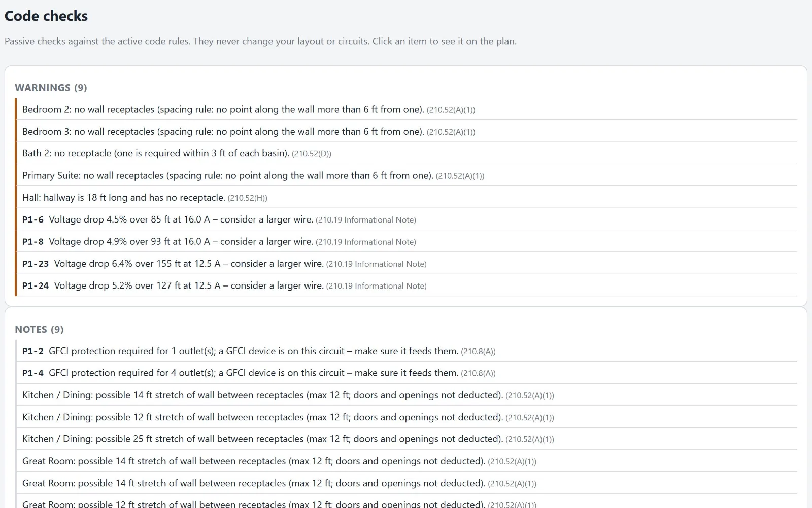Select Kitchen / Dining 14 ft stretch note
This screenshot has width=812, height=508.
tap(406, 395)
